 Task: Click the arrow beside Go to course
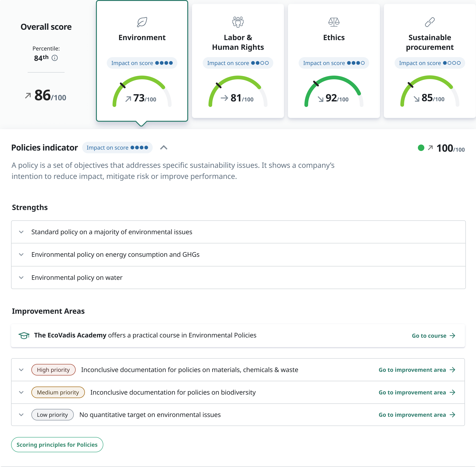(452, 336)
